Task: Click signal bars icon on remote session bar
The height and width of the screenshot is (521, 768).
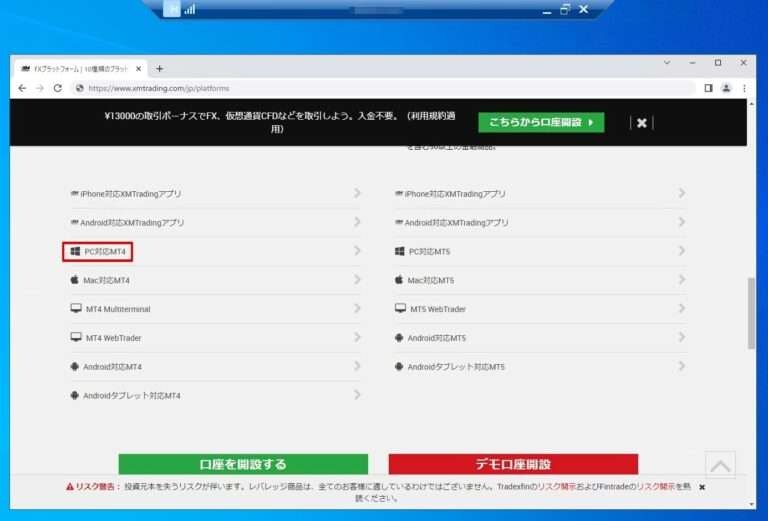Action: click(x=190, y=9)
